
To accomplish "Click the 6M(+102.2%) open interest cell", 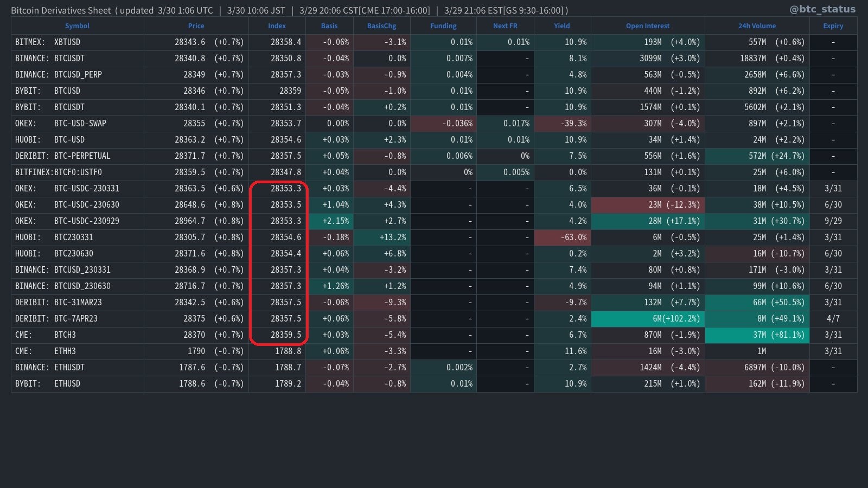I will coord(648,319).
